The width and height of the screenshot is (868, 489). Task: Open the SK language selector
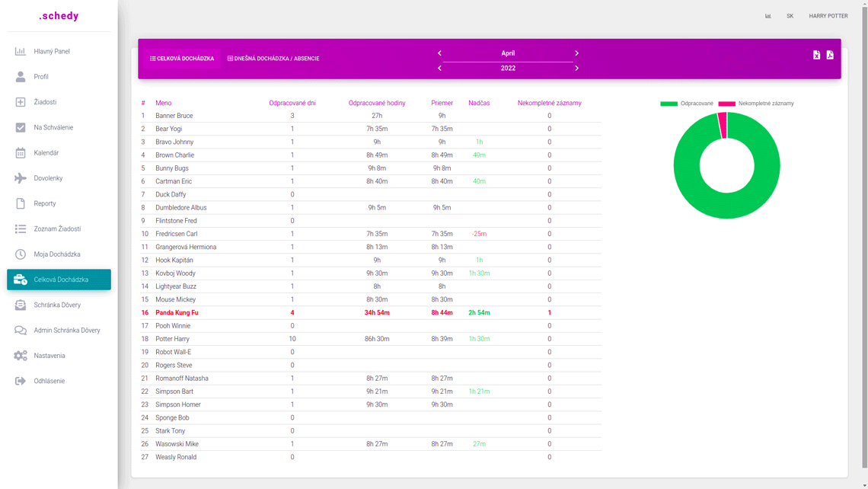coord(790,16)
